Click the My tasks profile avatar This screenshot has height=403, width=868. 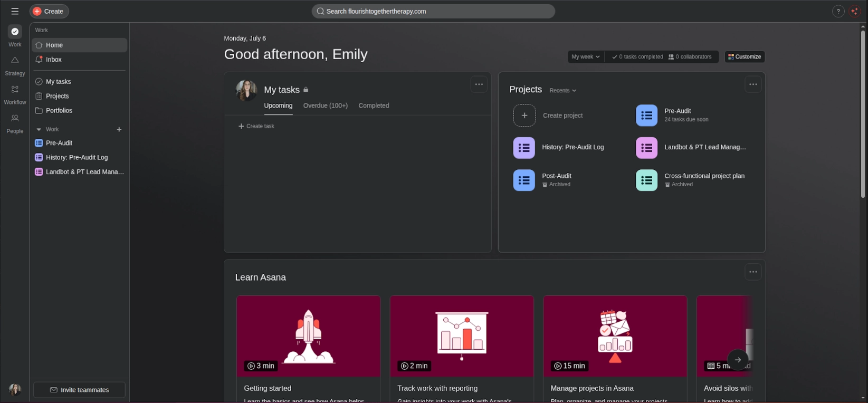246,90
